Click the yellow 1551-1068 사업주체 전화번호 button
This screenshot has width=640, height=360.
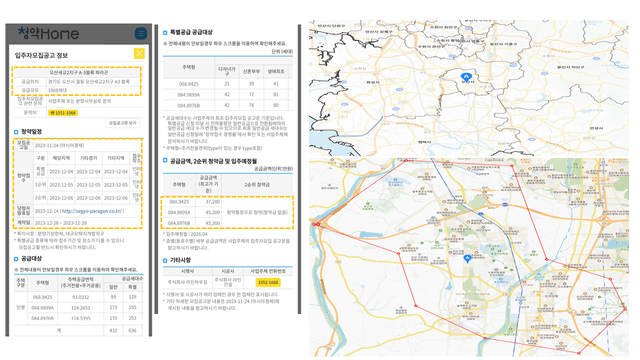tap(268, 282)
